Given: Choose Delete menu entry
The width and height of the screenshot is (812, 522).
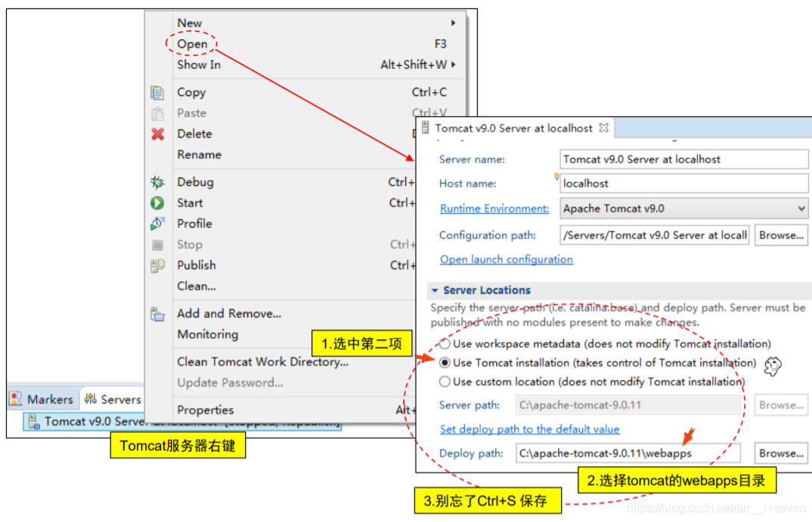Looking at the screenshot, I should click(x=194, y=134).
